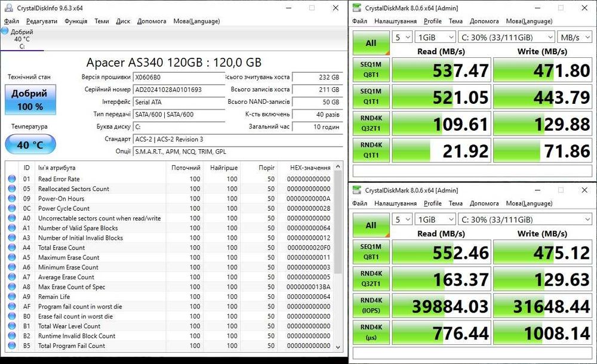Click the 71.86 RND4K Q1T1 write result

click(543, 150)
